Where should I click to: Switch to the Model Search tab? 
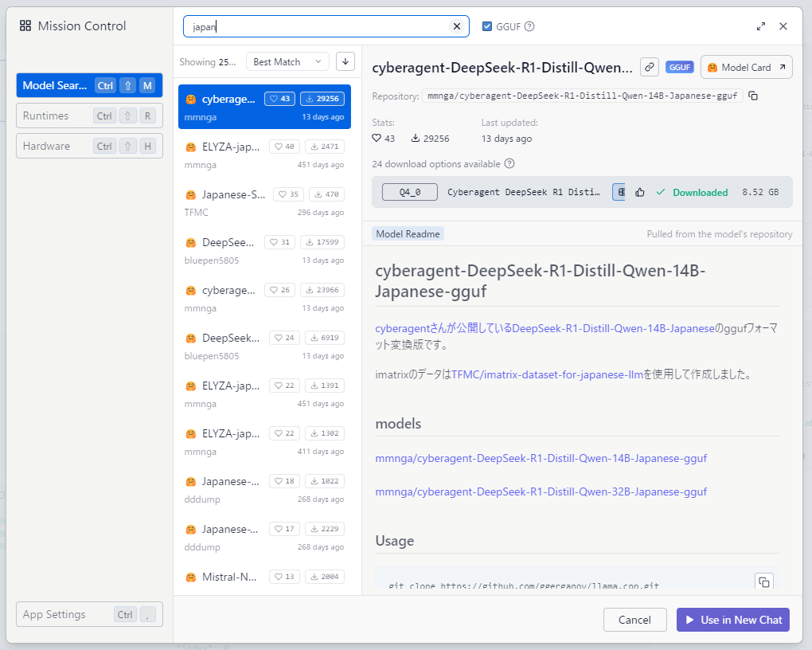click(89, 85)
